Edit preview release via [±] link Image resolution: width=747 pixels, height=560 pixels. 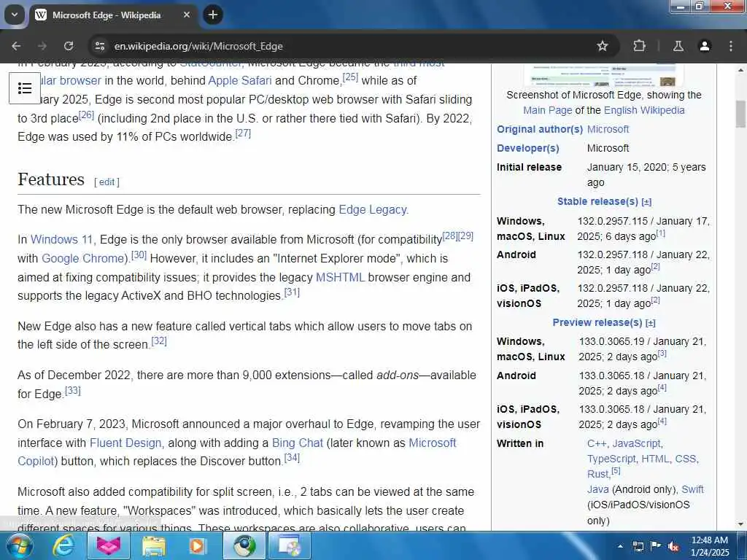(651, 323)
